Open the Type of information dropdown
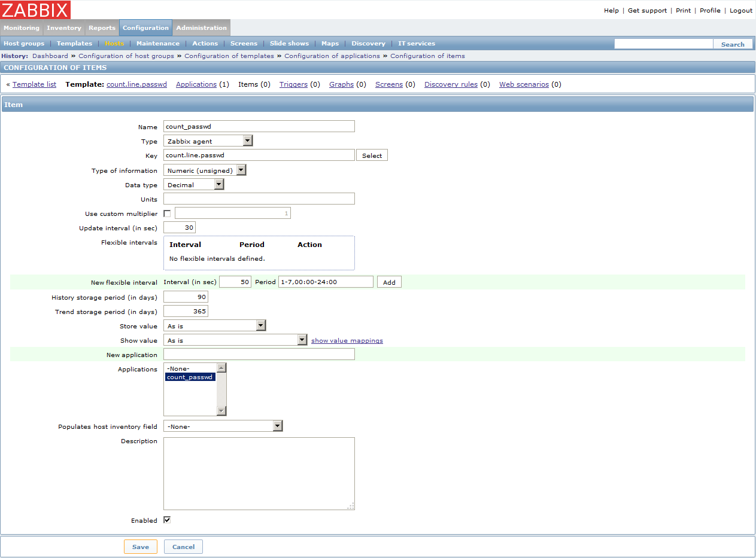 (205, 170)
